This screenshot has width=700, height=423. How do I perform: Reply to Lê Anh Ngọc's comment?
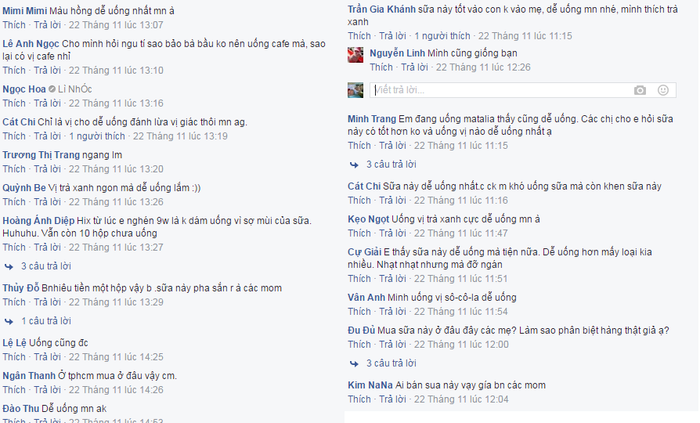coord(47,70)
